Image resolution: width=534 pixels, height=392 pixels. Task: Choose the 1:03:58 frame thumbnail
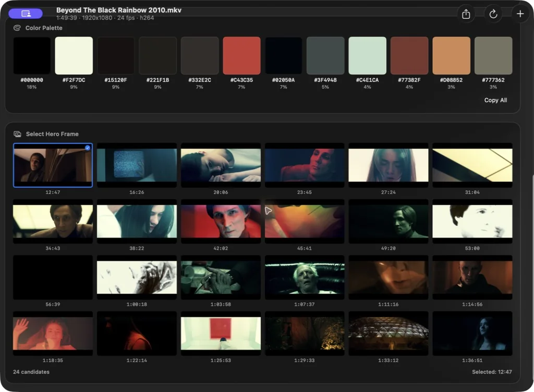click(221, 277)
